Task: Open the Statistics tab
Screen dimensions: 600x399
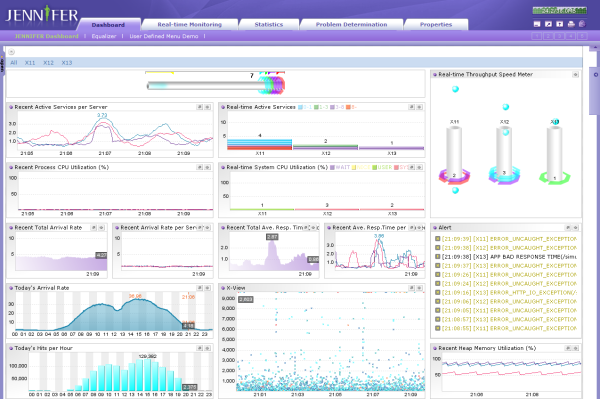Action: (x=269, y=24)
